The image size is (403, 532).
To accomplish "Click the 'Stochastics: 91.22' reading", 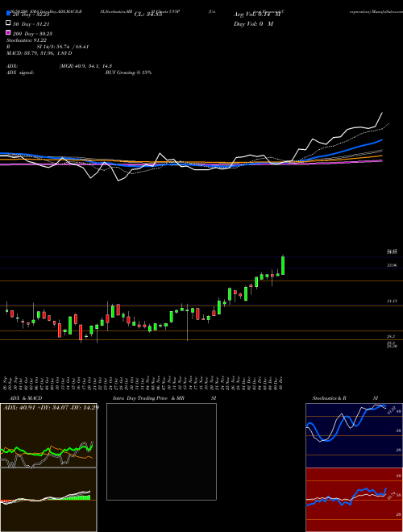I will 27,40.
